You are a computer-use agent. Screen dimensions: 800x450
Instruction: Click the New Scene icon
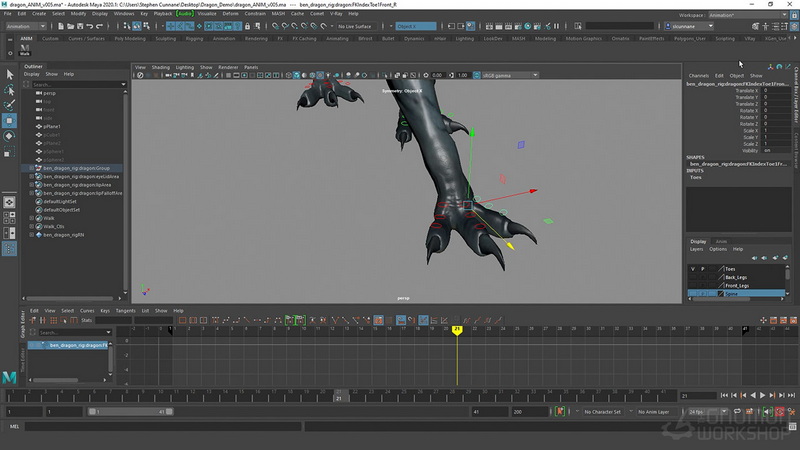(x=61, y=26)
